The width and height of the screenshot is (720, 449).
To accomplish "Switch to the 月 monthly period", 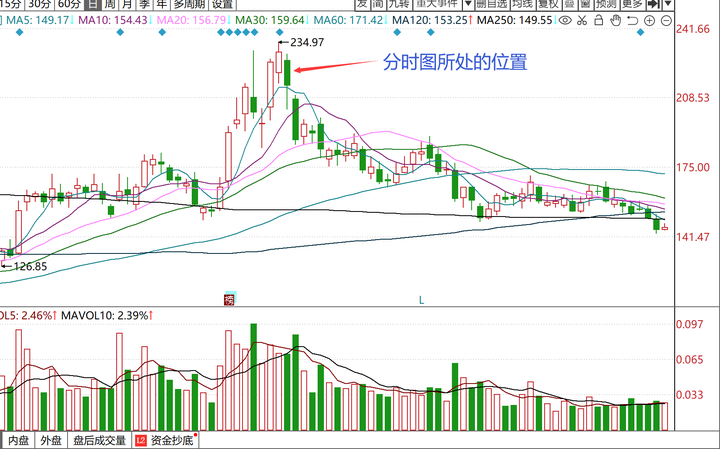I will [127, 4].
